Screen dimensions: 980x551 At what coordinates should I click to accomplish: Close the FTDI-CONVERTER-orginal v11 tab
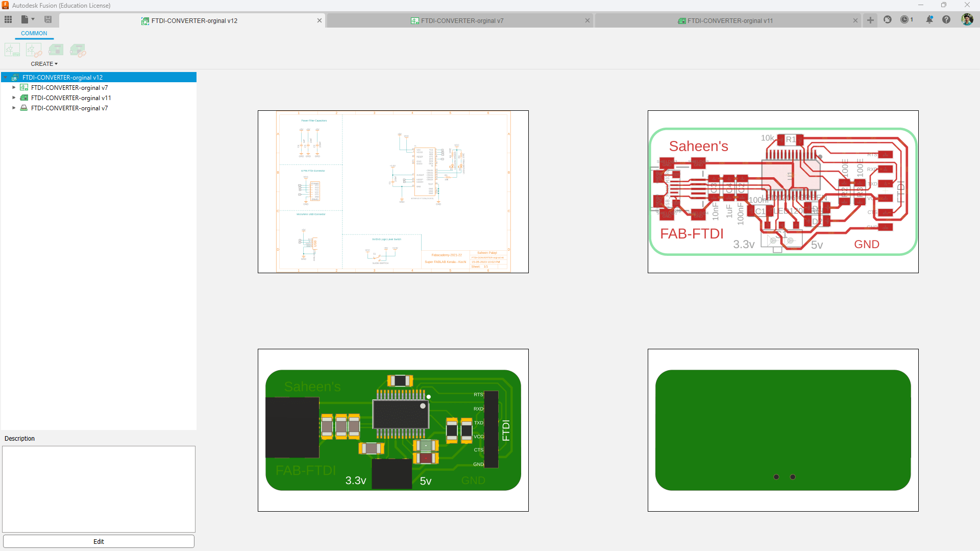coord(855,21)
